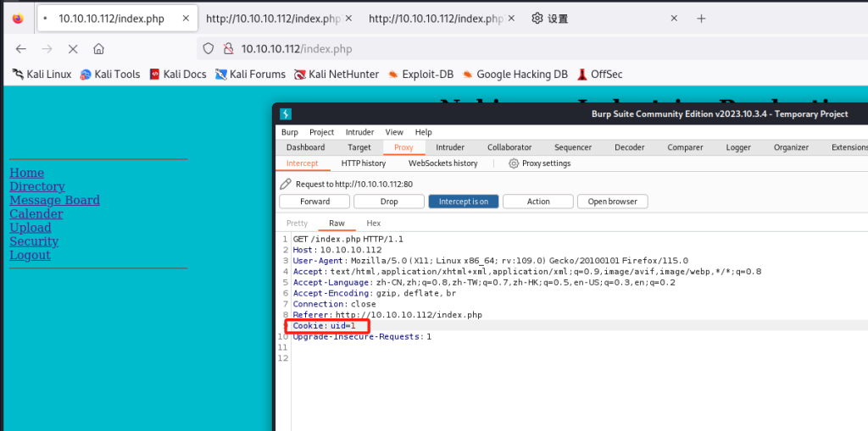Open Proxy settings with gear icon
868x431 pixels.
(x=540, y=163)
